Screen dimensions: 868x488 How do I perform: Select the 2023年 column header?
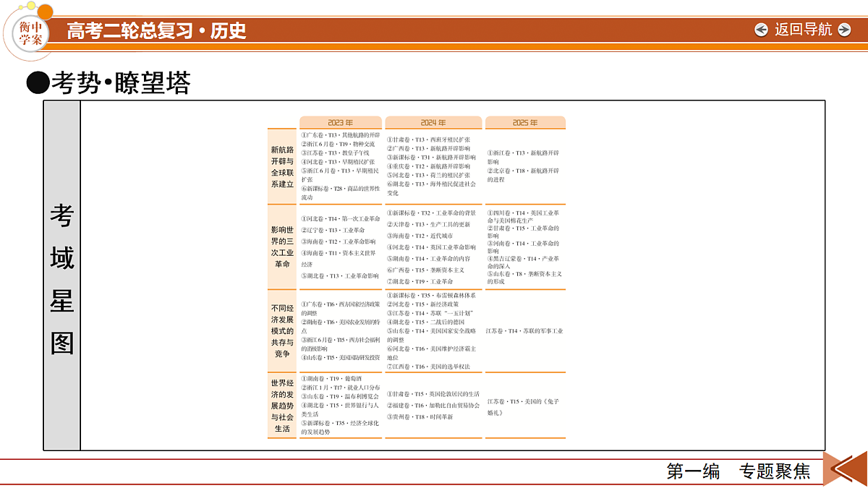pyautogui.click(x=341, y=123)
